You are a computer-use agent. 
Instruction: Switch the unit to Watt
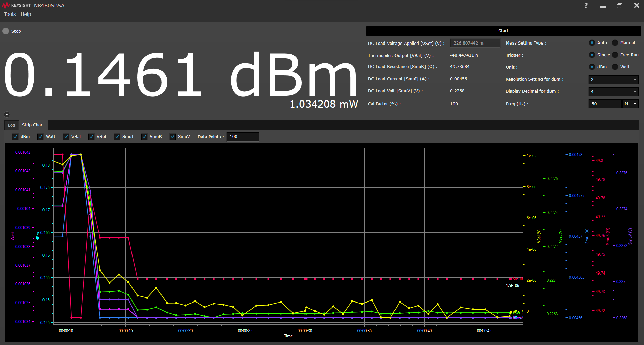[x=615, y=67]
